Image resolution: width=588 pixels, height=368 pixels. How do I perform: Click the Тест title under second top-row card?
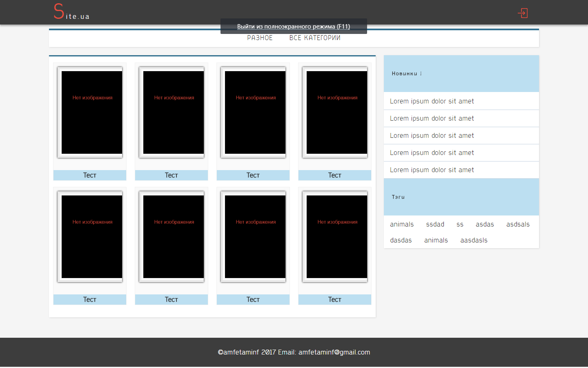[171, 175]
